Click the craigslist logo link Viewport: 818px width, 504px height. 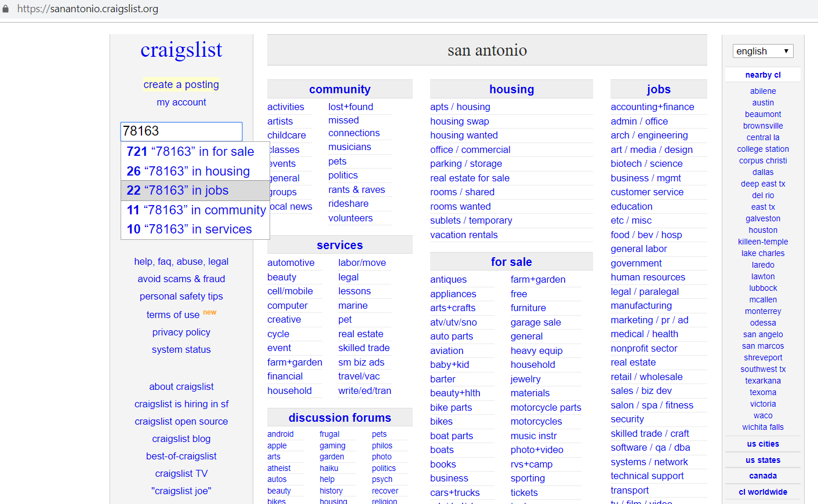click(x=181, y=50)
